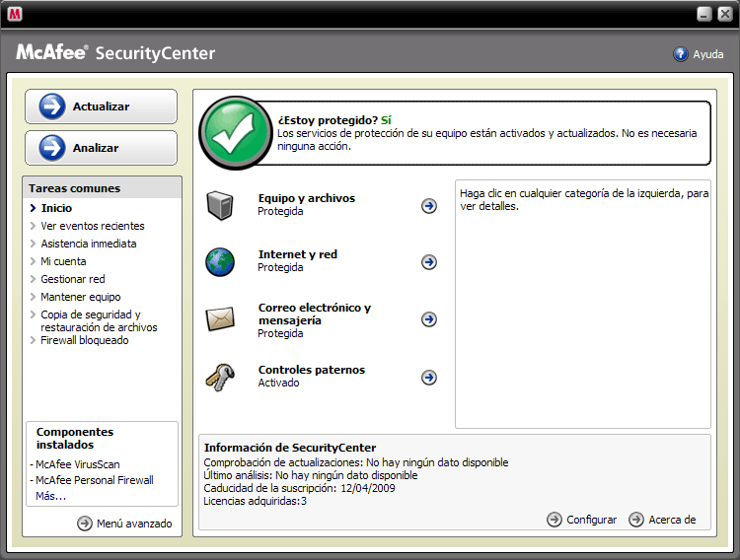Click the Correo electrónico envelope icon
This screenshot has height=560, width=740.
pyautogui.click(x=219, y=319)
